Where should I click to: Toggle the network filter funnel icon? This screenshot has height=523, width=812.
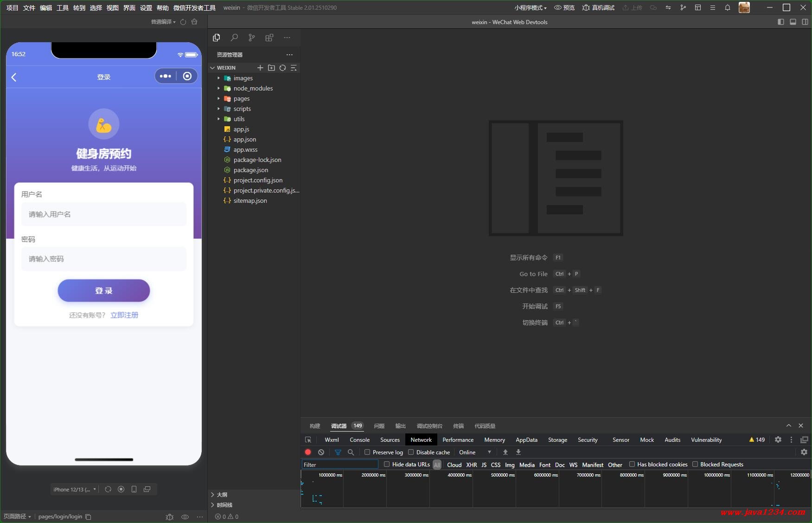click(x=338, y=452)
